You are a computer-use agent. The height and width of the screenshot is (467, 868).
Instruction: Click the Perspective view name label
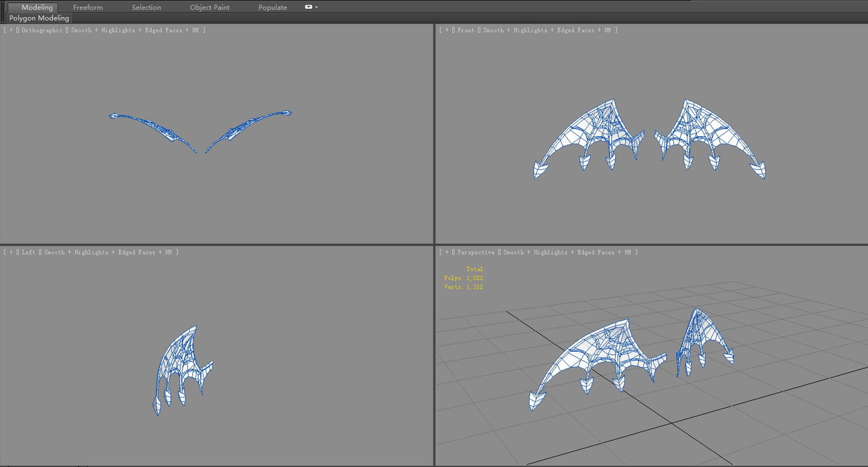click(476, 252)
